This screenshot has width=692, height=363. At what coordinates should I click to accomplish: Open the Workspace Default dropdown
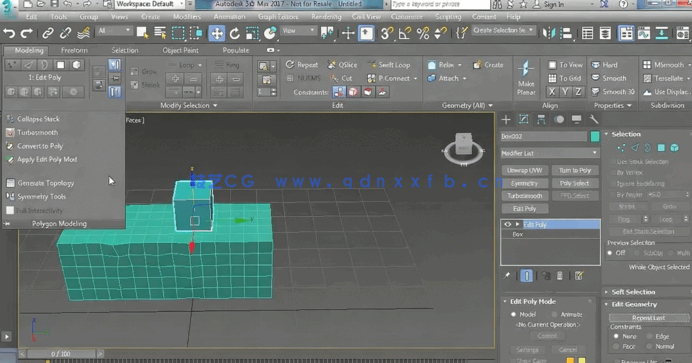pos(150,4)
